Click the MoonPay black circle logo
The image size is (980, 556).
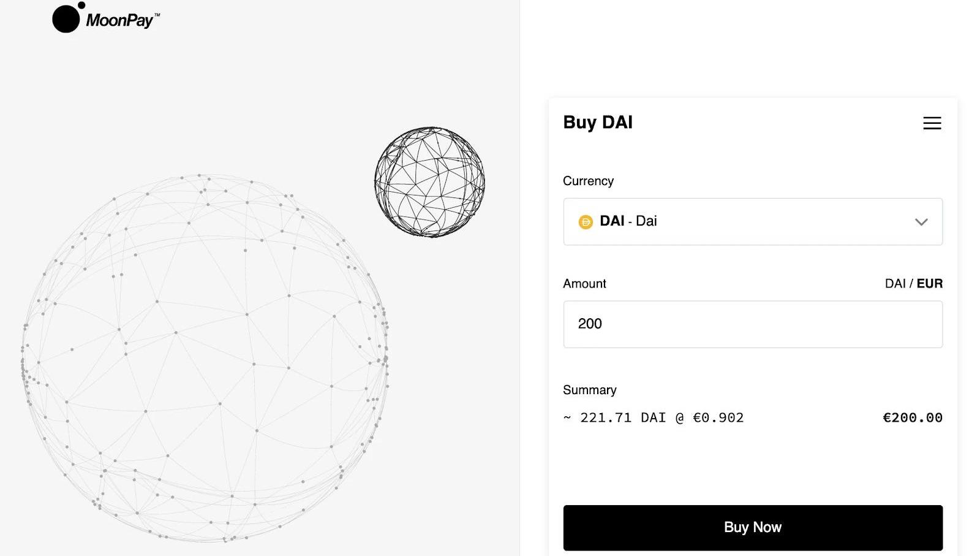(66, 18)
